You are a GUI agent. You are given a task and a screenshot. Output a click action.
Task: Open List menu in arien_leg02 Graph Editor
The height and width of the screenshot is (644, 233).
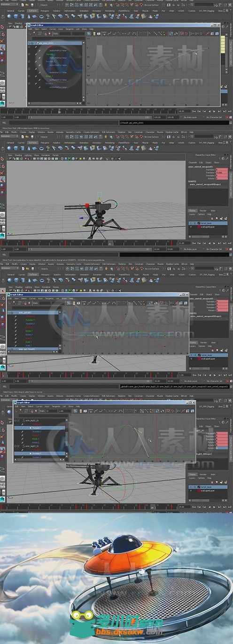pos(64,406)
